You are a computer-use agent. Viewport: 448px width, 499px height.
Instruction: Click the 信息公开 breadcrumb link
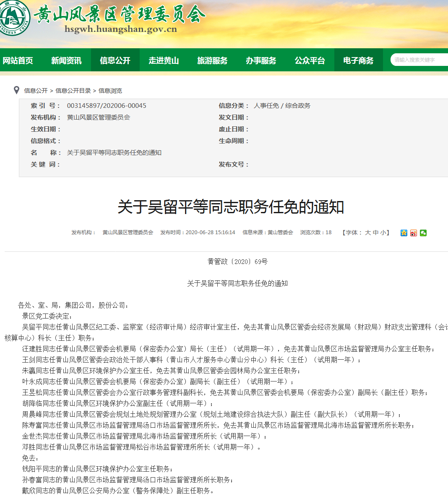pyautogui.click(x=36, y=91)
